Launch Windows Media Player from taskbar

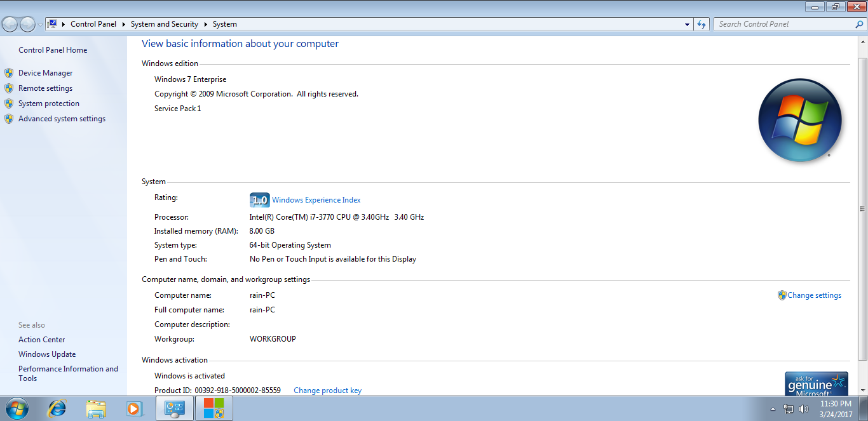click(134, 408)
